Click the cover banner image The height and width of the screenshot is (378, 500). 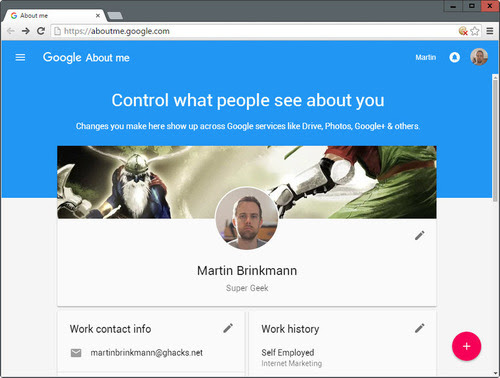pyautogui.click(x=247, y=182)
